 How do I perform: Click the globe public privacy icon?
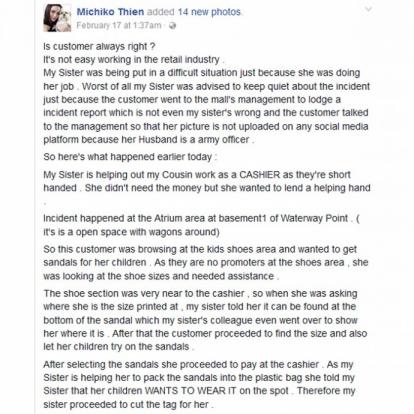point(172,26)
